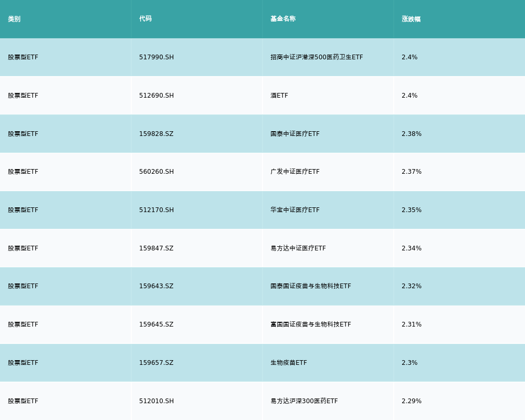Image resolution: width=525 pixels, height=420 pixels.
Task: Click fund name 酒ETF
Action: pyautogui.click(x=279, y=96)
